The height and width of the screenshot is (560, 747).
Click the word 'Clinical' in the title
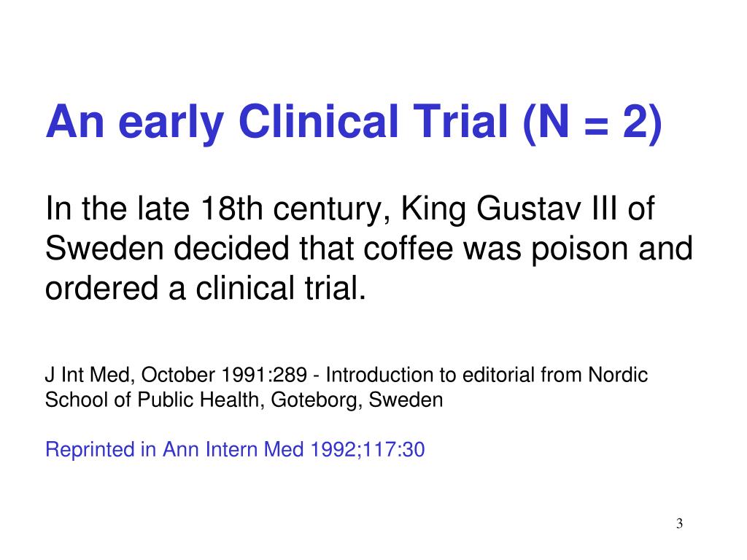tap(318, 122)
